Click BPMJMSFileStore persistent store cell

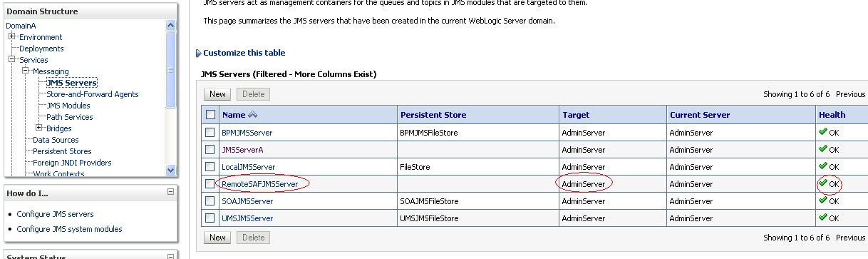click(429, 133)
